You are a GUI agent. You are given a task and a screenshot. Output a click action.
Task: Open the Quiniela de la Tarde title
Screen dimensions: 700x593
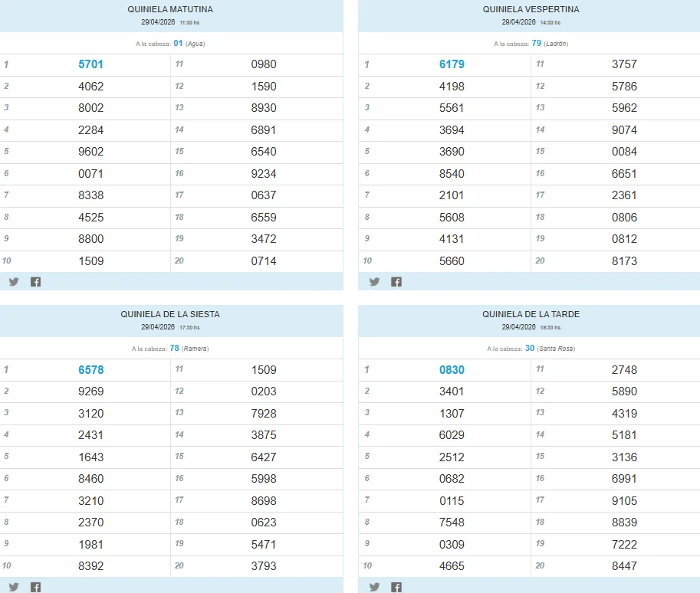tap(531, 314)
